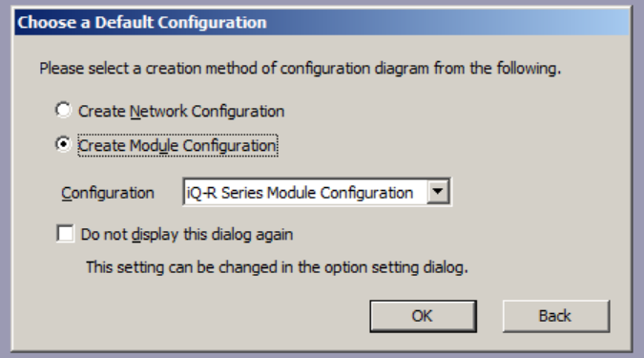The height and width of the screenshot is (358, 644).
Task: Click the 'Choose a Default Configuration' title bar
Action: [x=322, y=22]
